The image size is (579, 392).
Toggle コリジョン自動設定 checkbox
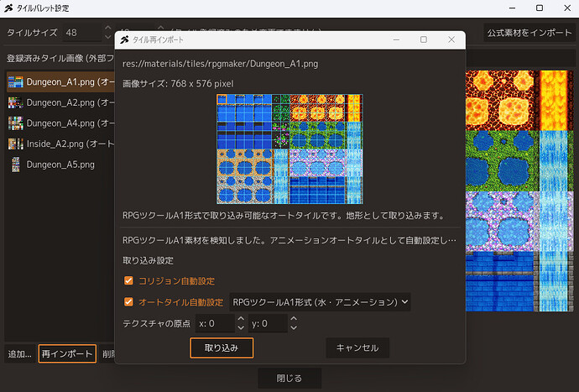point(128,281)
